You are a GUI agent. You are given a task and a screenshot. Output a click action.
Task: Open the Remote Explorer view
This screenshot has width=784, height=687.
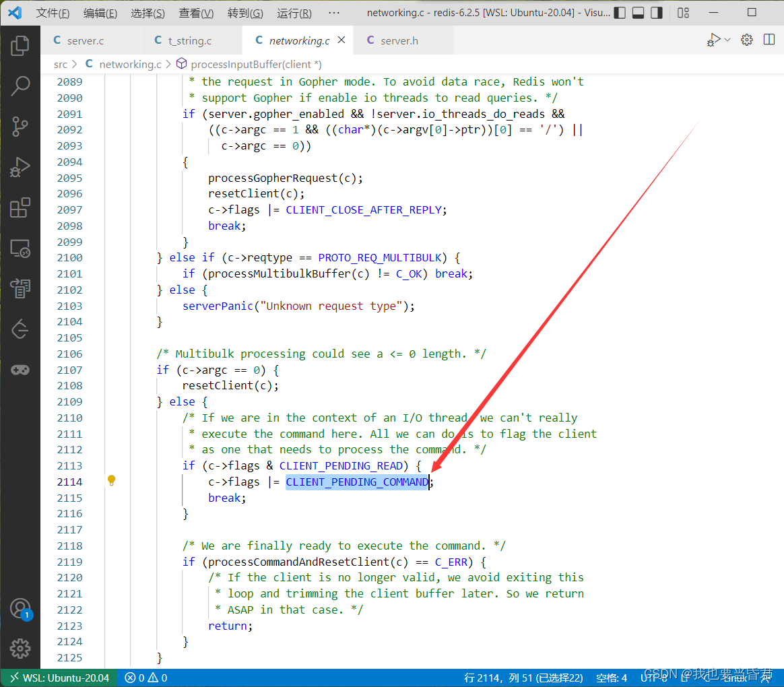pyautogui.click(x=20, y=249)
